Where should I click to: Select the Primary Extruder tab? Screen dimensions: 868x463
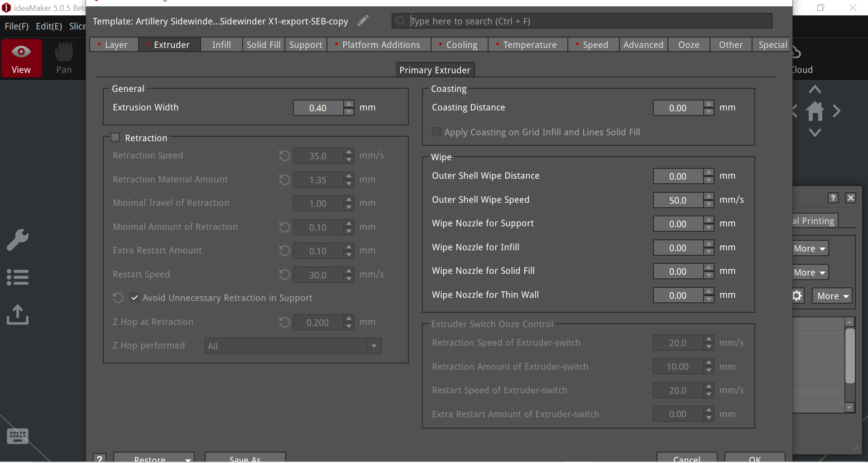tap(435, 70)
